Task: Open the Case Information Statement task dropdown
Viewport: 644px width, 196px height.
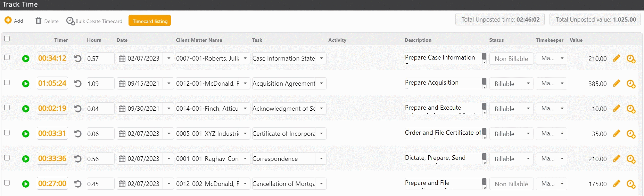Action: pos(321,58)
